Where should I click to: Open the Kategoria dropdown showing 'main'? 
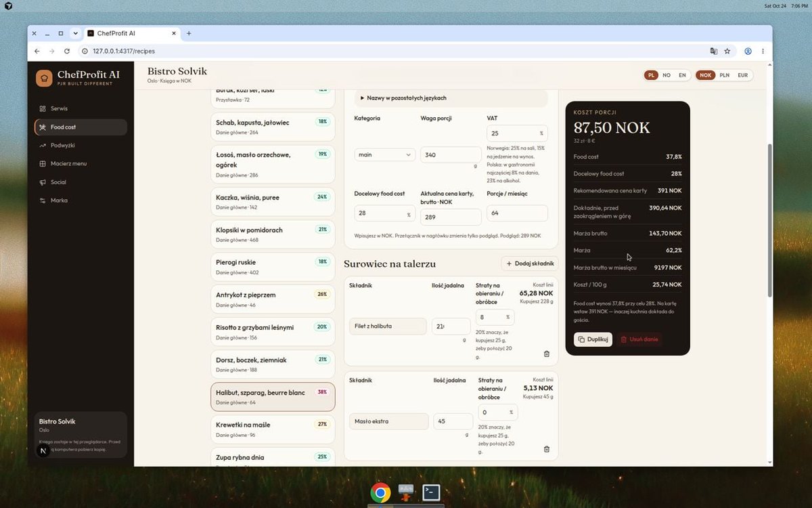pos(384,154)
